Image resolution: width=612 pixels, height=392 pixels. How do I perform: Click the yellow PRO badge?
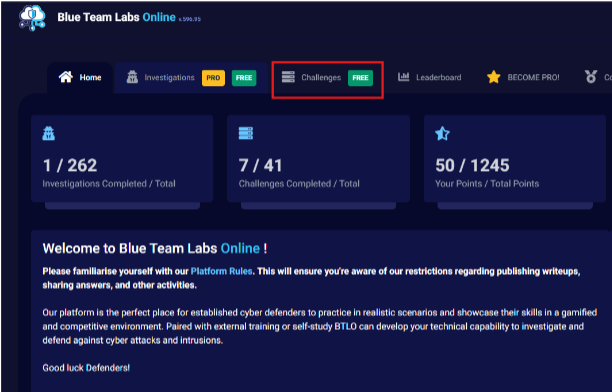coord(213,78)
